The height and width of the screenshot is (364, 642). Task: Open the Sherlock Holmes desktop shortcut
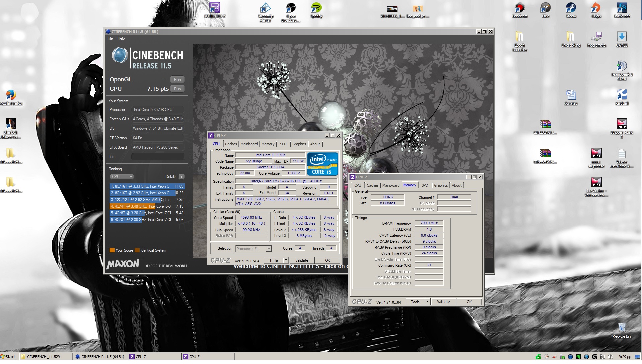click(x=11, y=128)
